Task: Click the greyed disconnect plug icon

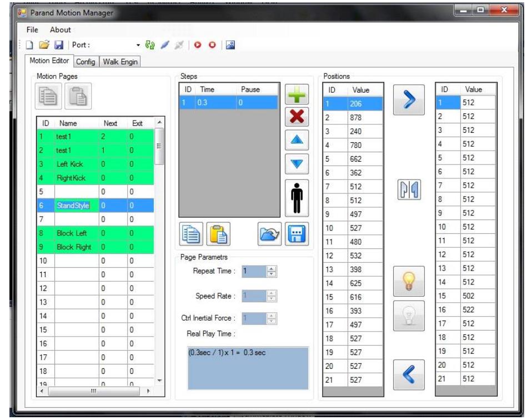Action: coord(179,45)
